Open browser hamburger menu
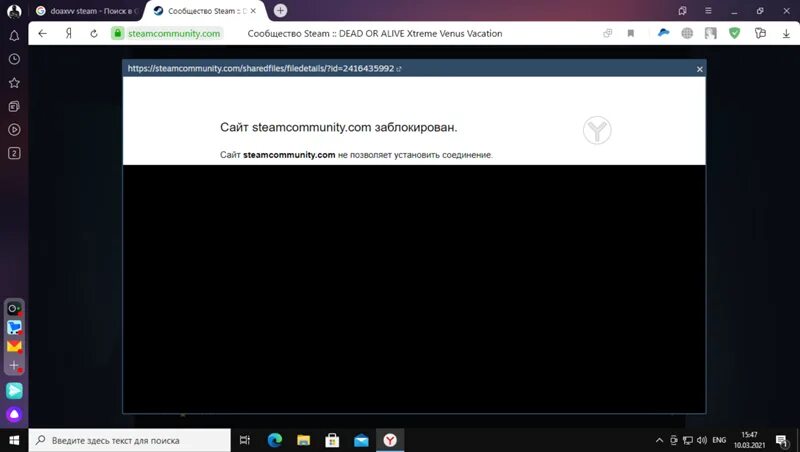Screen dimensions: 800x452 pos(708,11)
